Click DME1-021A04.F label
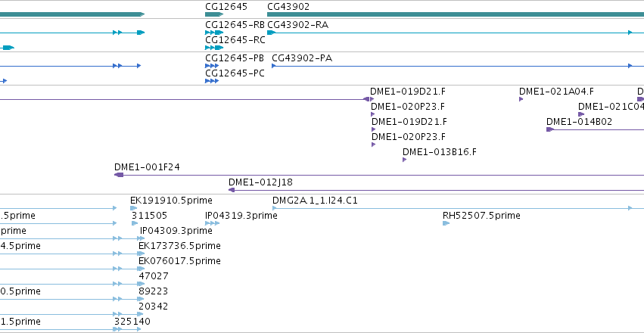Screen dimensions: 644x333 point(556,91)
